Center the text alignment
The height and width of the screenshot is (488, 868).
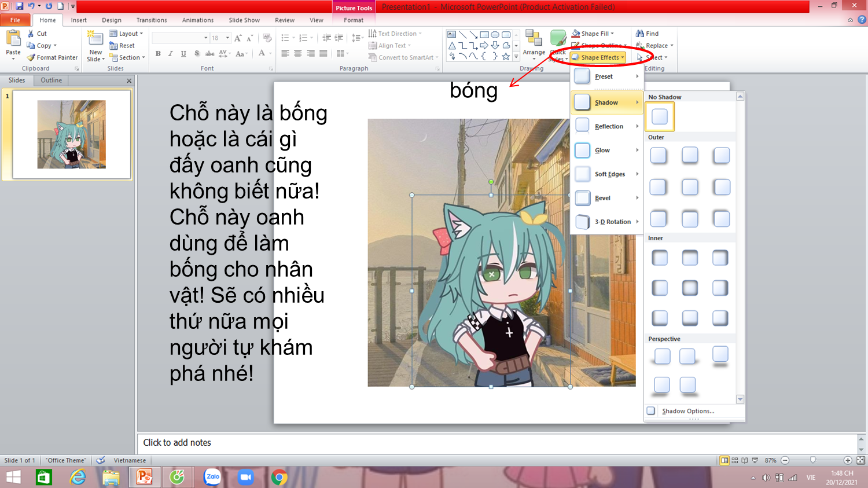click(x=298, y=54)
